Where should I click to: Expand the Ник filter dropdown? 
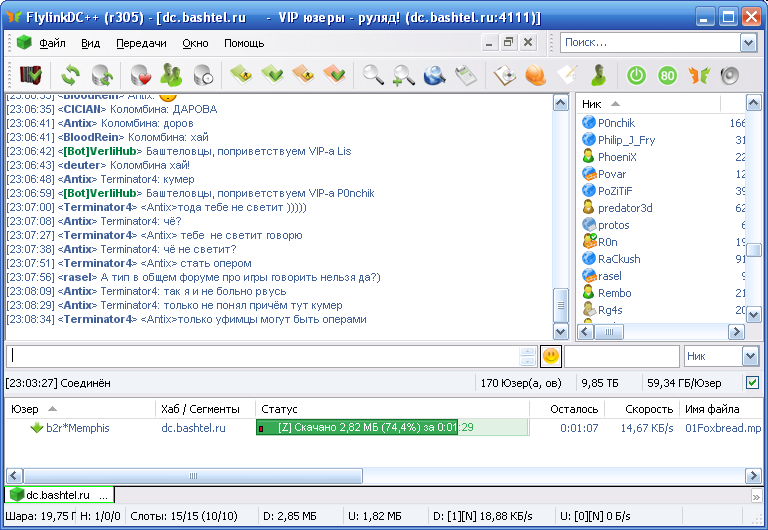[750, 356]
